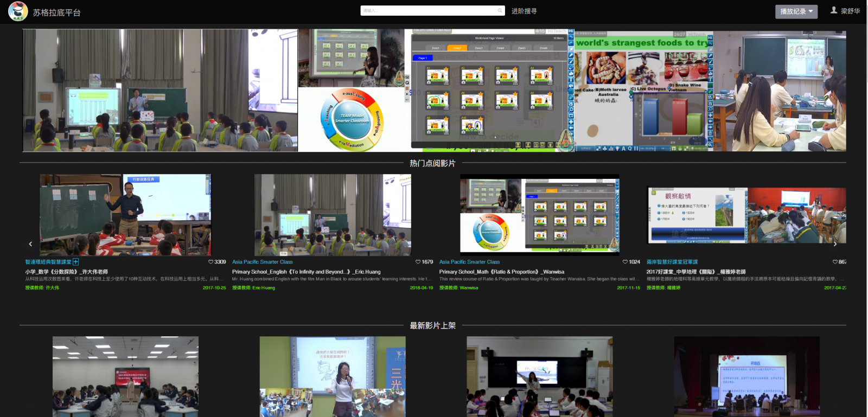Open the TEAM Model Smarter Classroom banner
The width and height of the screenshot is (868, 417).
351,119
